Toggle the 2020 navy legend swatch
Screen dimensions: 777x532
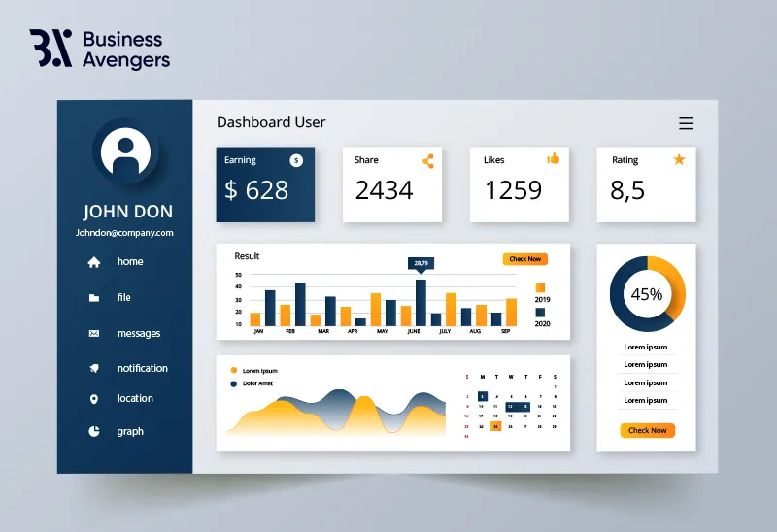540,312
